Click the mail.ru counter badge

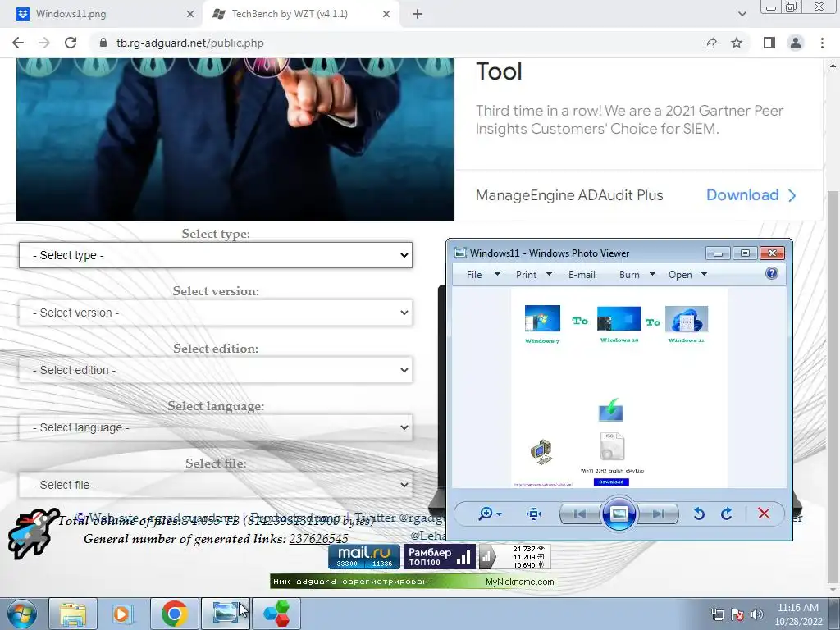pos(363,557)
